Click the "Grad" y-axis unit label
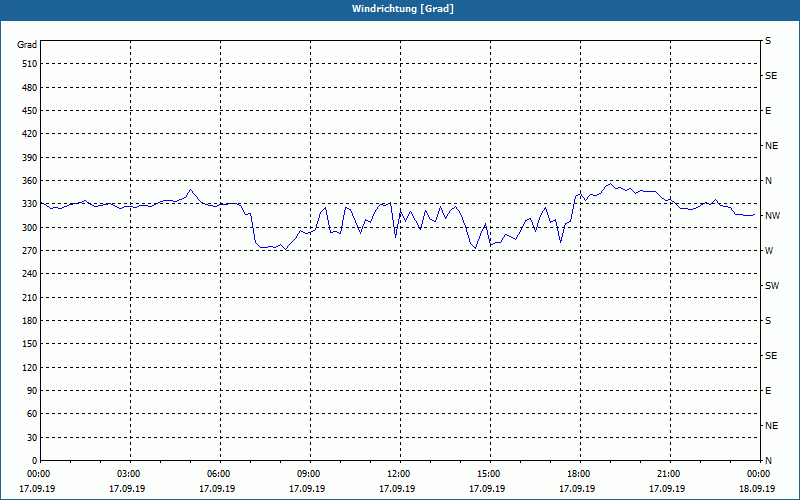The image size is (800, 500). pos(27,45)
